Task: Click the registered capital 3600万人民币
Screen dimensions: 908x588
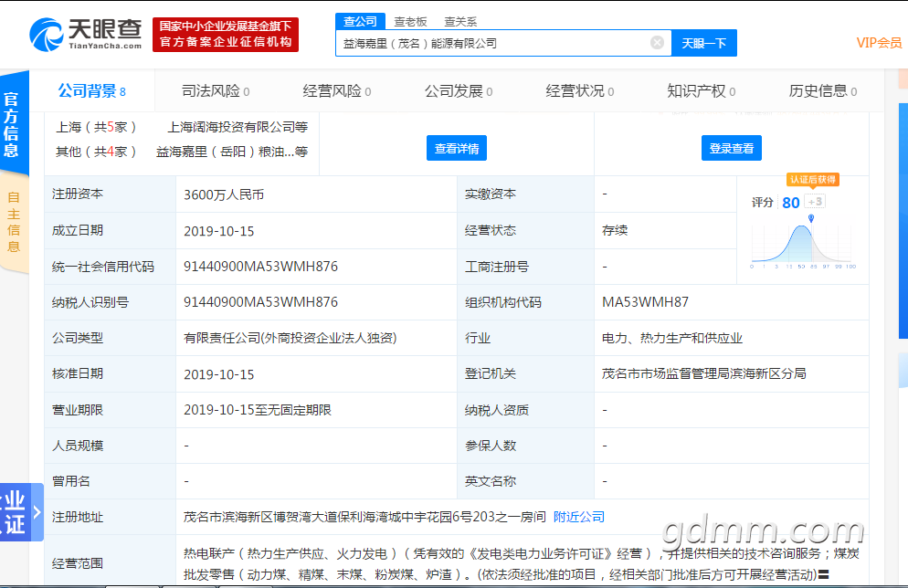Action: tap(224, 195)
